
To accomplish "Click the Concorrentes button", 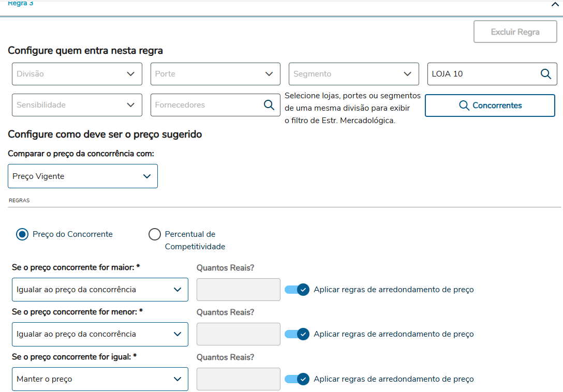I will point(490,105).
